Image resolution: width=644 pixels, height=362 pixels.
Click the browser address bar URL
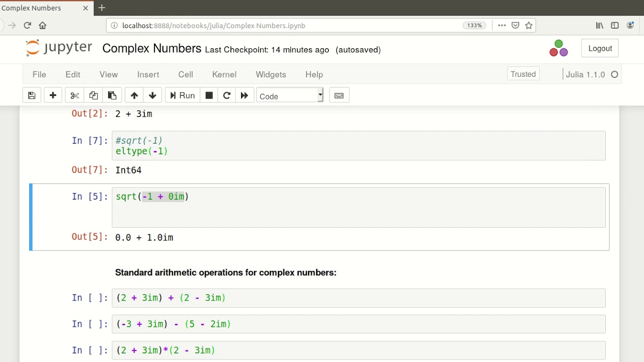[x=213, y=26]
